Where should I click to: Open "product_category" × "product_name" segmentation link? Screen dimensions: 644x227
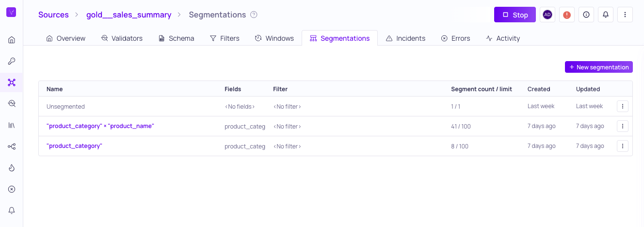[100, 126]
